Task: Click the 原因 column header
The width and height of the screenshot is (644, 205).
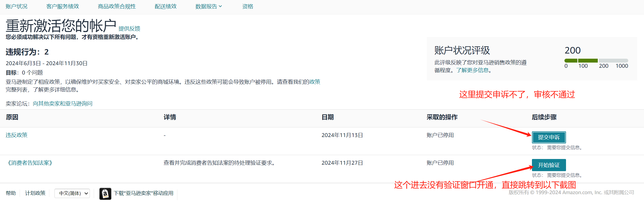Action: 12,117
